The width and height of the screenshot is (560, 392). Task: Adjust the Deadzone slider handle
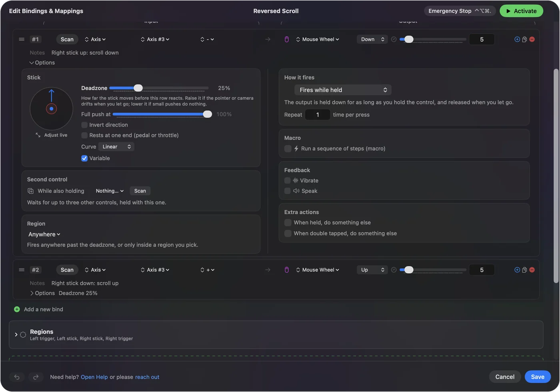(x=138, y=88)
